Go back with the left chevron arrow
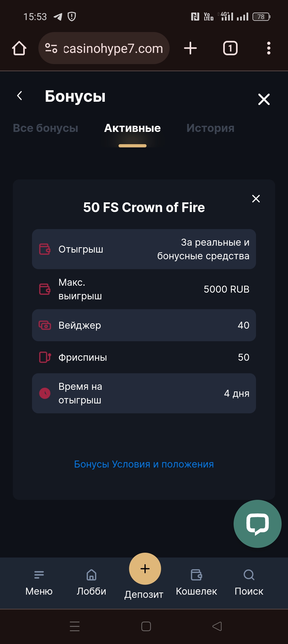Viewport: 288px width, 644px height. click(x=19, y=96)
